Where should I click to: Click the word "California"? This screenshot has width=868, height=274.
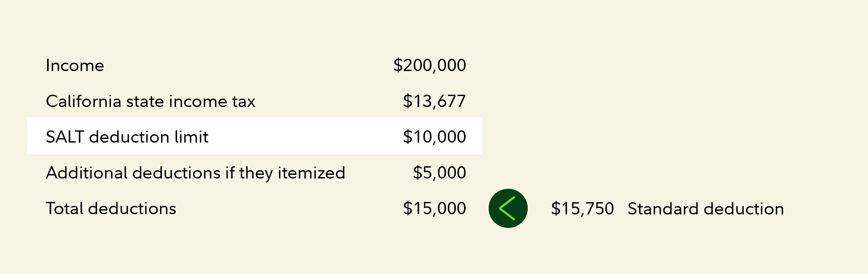tap(84, 101)
